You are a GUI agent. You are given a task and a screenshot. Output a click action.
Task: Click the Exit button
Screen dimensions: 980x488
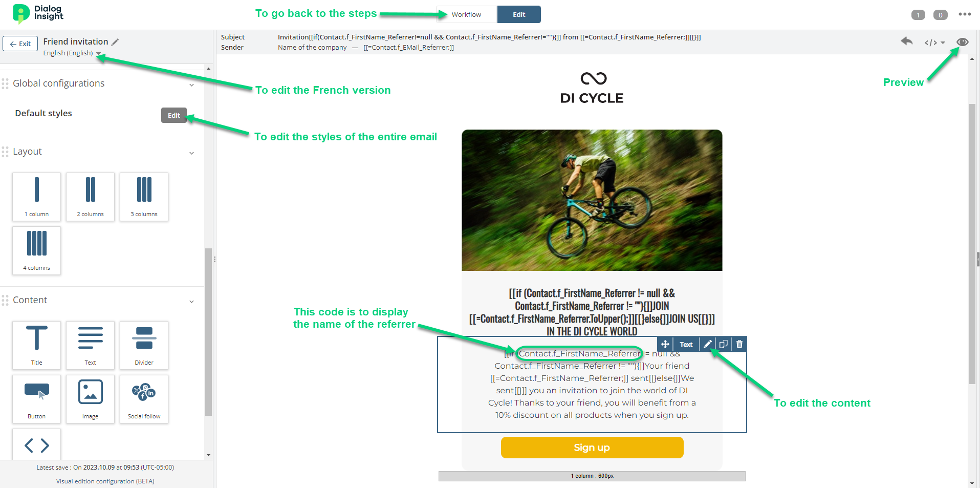pyautogui.click(x=20, y=44)
